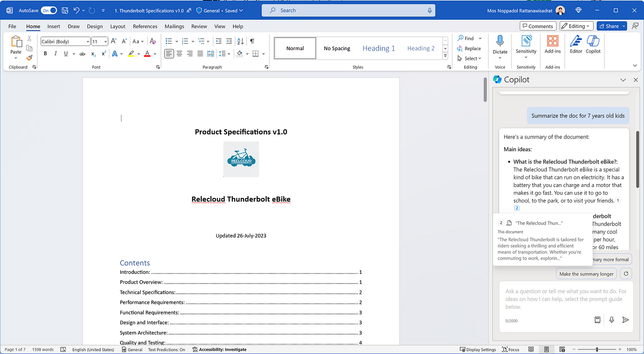Toggle italic formatting
Viewport: 644px width, 354px height.
[x=56, y=54]
